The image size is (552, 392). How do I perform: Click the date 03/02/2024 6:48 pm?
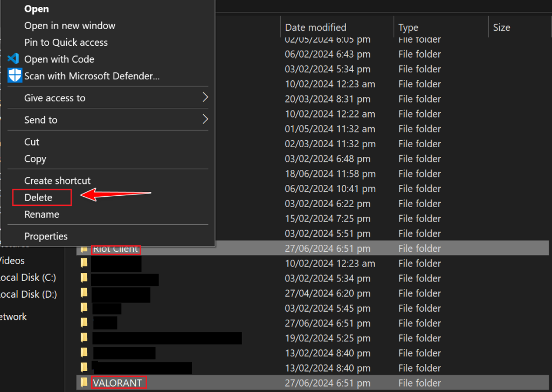[327, 159]
